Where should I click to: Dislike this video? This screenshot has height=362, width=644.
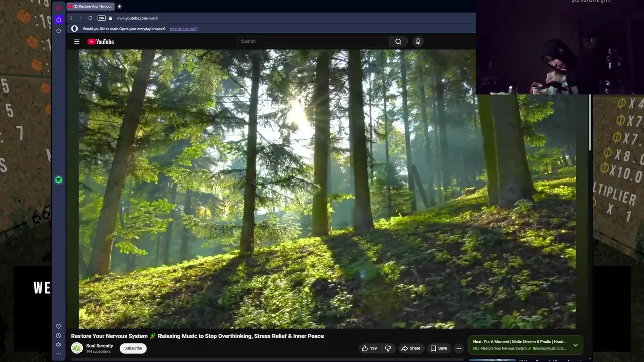click(388, 348)
